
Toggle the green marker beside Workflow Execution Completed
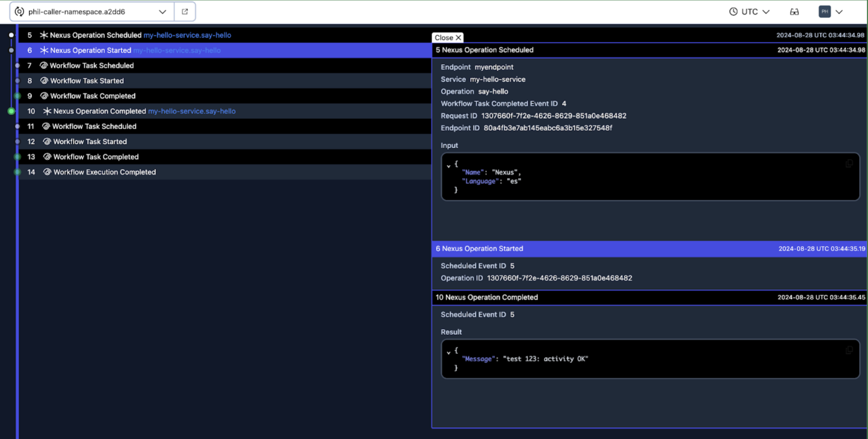[17, 172]
